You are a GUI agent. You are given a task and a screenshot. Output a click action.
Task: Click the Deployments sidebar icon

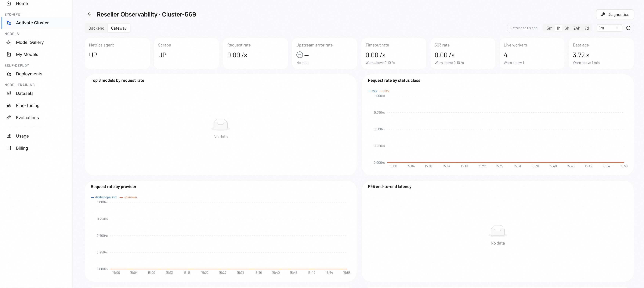point(9,74)
